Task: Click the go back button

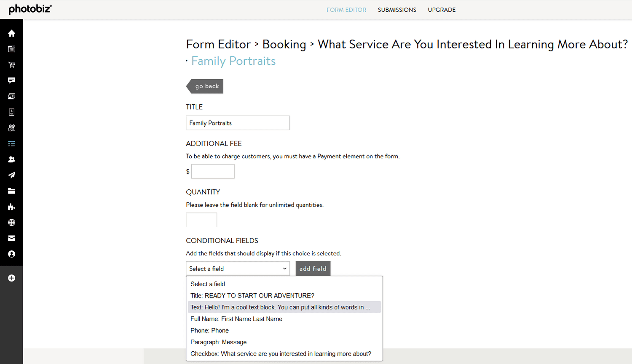Action: [207, 86]
